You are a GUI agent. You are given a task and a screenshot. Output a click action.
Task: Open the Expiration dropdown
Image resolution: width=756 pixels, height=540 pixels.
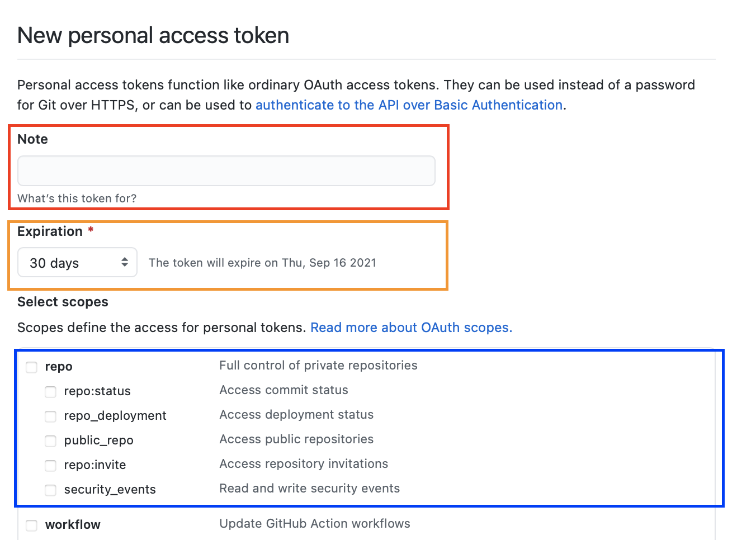pos(77,262)
